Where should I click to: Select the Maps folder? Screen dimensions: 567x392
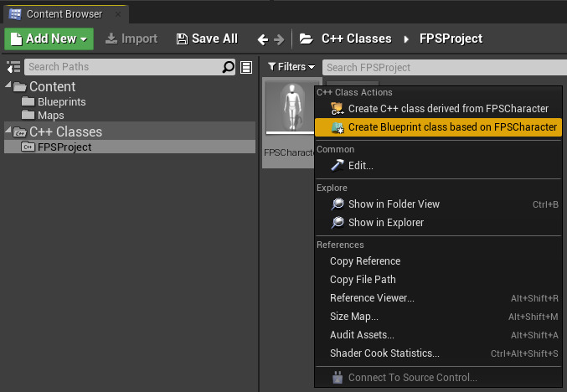(x=50, y=116)
